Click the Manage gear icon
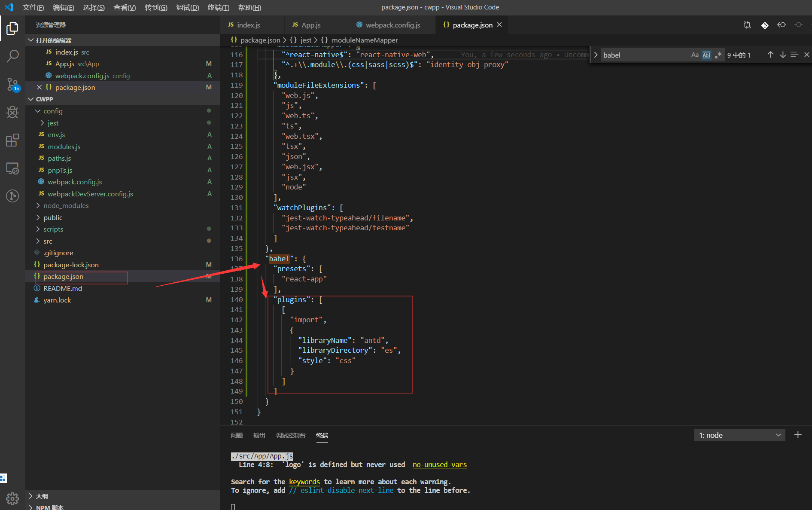The width and height of the screenshot is (812, 510). 12,498
